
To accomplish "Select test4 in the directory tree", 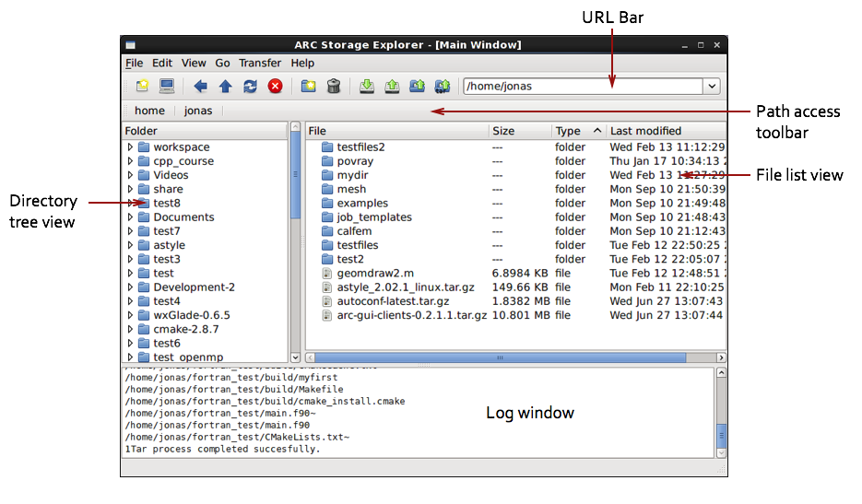I will 167,301.
